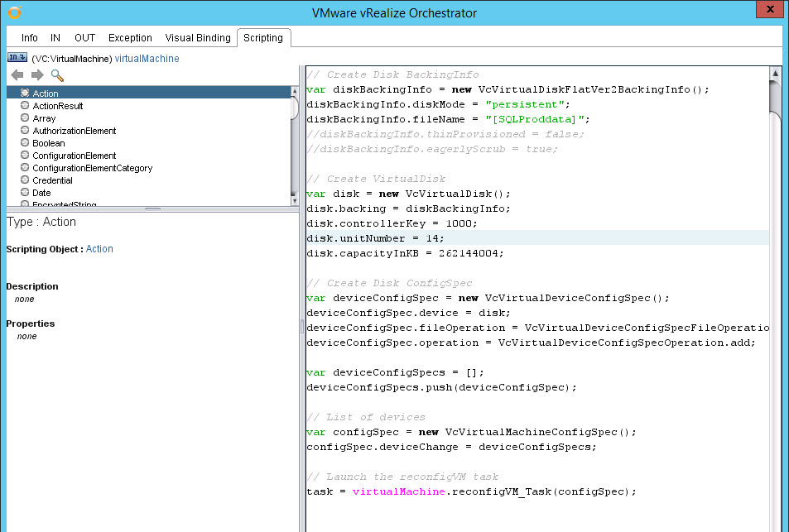Click the 'var deviceConfigSpecs = [];' line
This screenshot has width=789, height=532.
[396, 372]
